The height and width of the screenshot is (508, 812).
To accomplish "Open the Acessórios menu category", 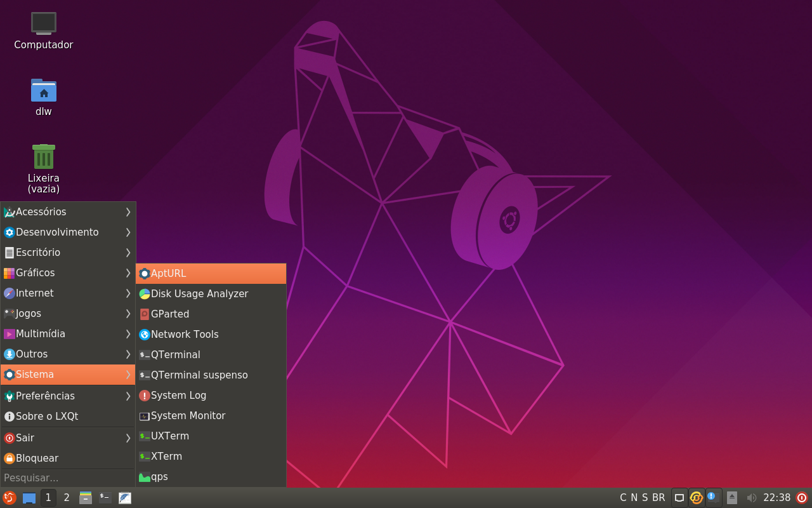I will tap(68, 212).
